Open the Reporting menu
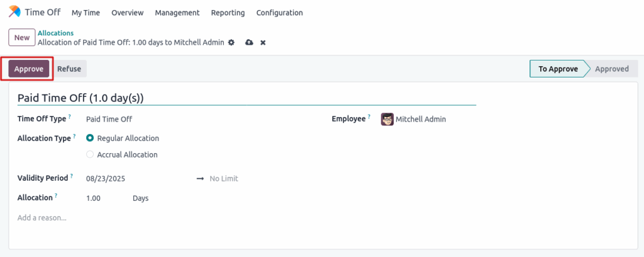Screen dimensions: 644x257 click(x=228, y=13)
